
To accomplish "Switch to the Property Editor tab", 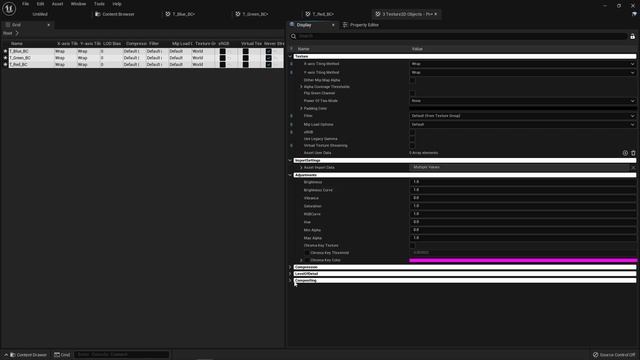I will point(360,25).
